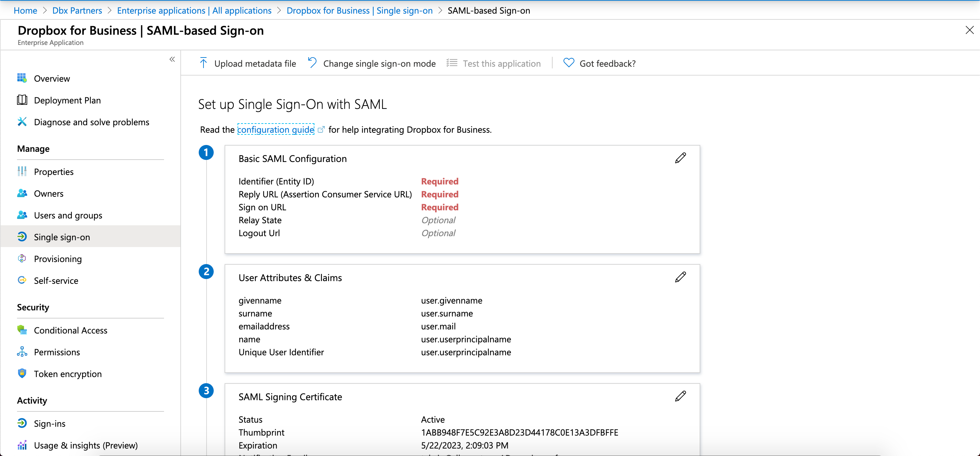The image size is (980, 456).
Task: Click the Provisioning sidebar icon
Action: (x=22, y=259)
